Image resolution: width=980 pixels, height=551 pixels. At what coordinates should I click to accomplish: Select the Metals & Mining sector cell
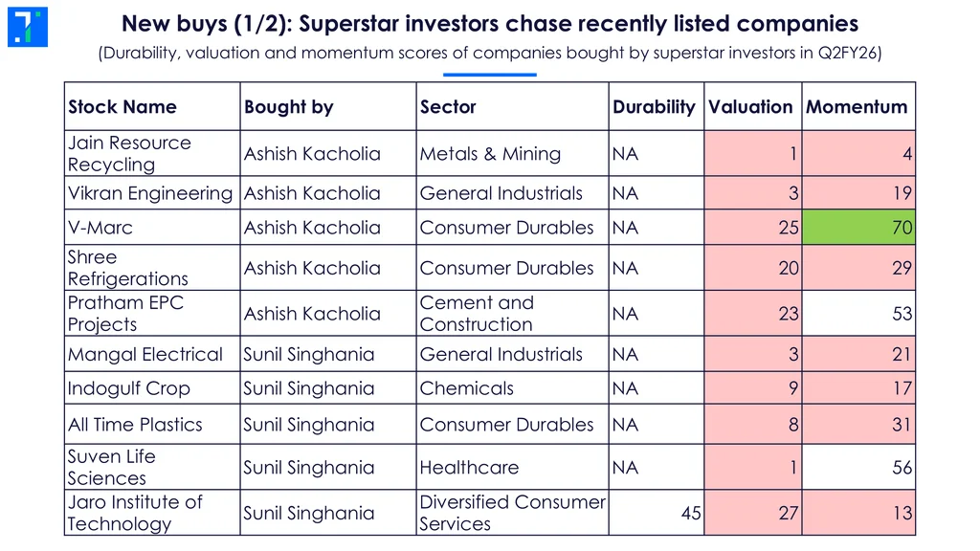pyautogui.click(x=490, y=154)
